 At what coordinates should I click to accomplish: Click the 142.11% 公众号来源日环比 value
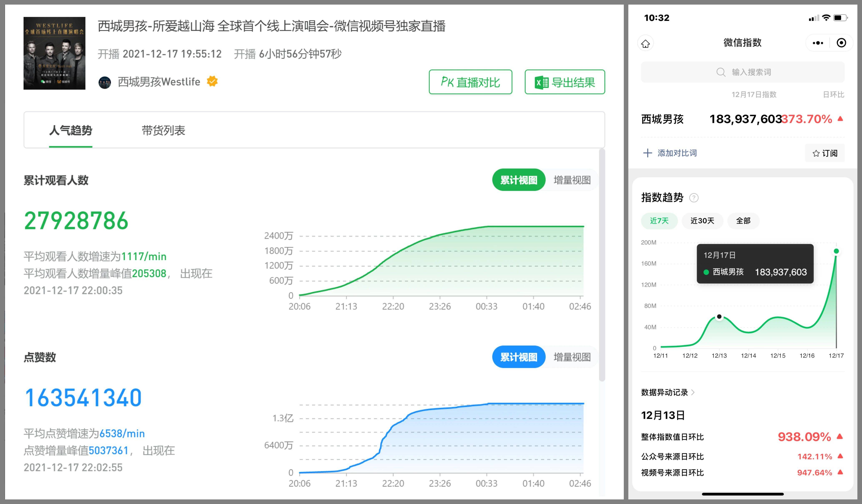814,456
